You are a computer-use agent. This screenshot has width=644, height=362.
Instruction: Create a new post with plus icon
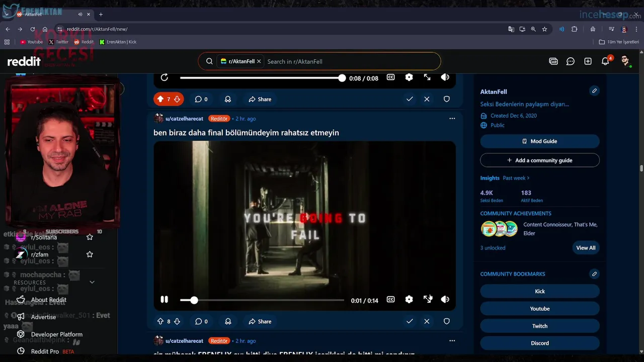[588, 61]
